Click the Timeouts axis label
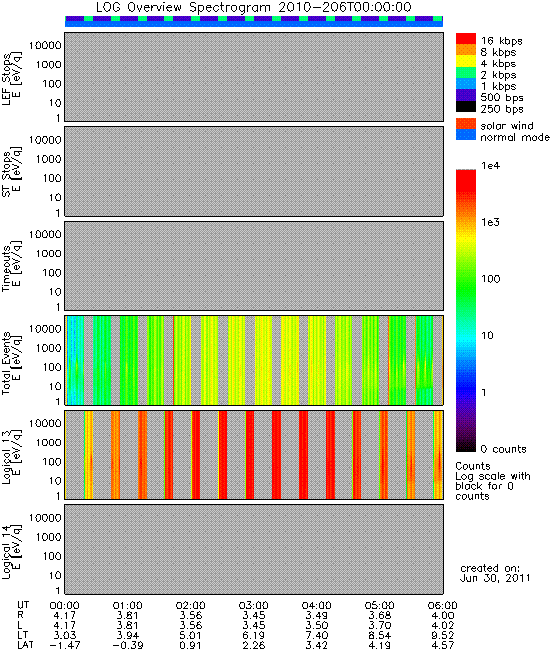 point(11,268)
